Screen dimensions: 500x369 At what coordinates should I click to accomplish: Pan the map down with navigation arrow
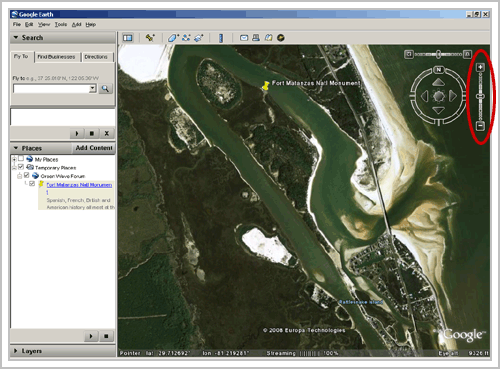438,110
